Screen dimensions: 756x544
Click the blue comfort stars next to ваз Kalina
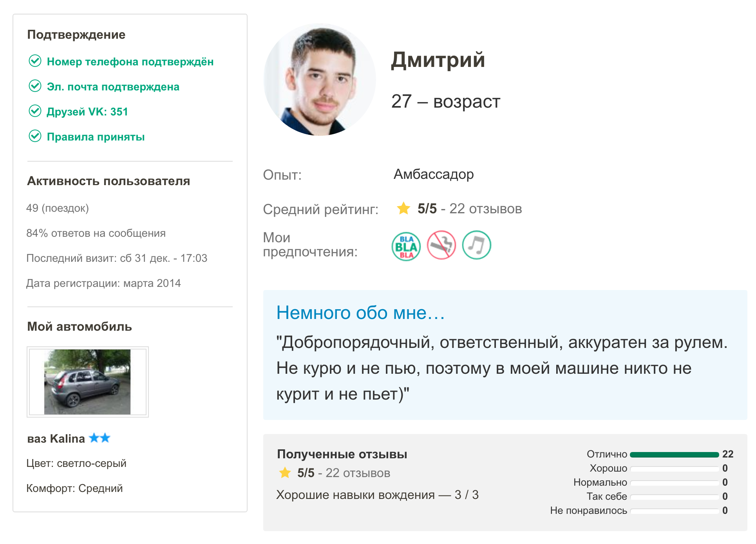point(99,438)
